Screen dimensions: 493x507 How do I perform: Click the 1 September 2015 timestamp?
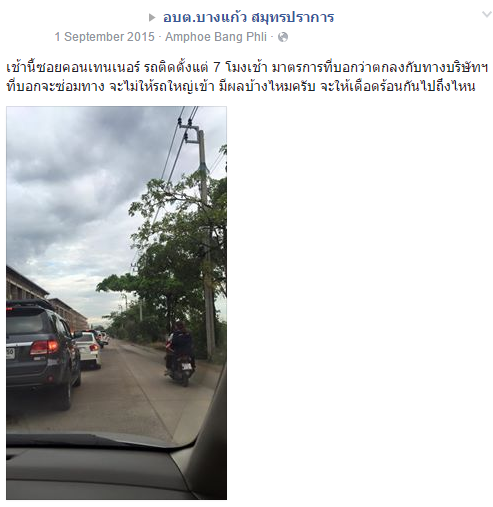(105, 37)
